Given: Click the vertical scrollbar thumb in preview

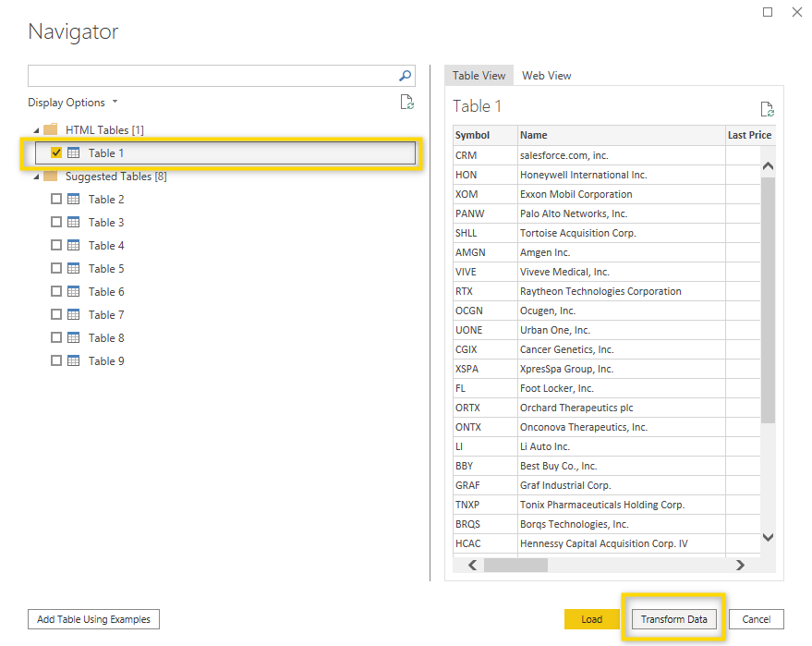Looking at the screenshot, I should point(768,300).
